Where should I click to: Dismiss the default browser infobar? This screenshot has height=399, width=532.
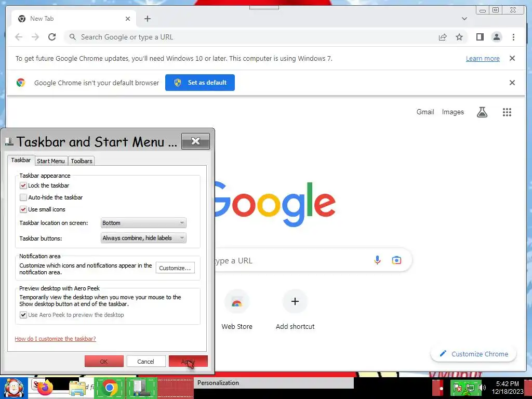512,83
